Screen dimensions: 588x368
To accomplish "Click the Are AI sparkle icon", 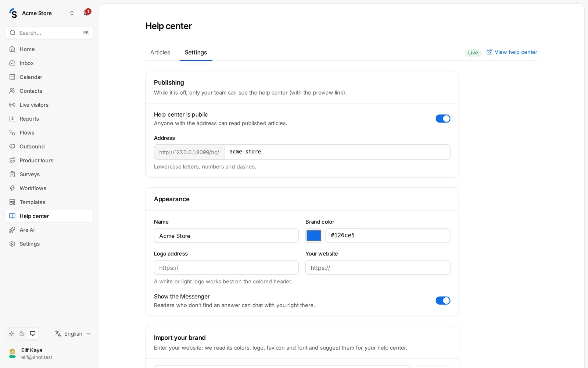I will 12,230.
